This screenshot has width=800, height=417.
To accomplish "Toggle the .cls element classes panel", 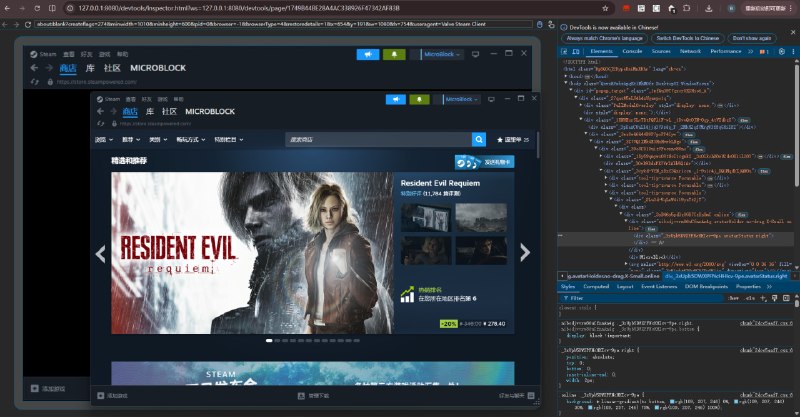I will click(x=750, y=298).
